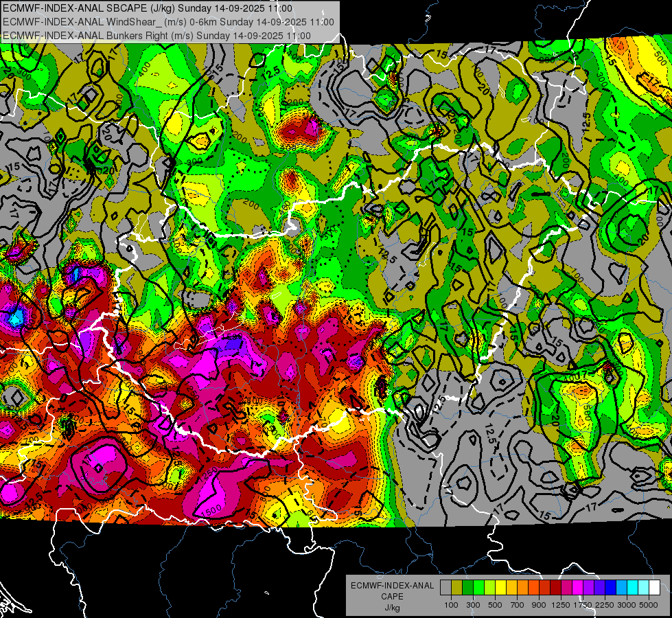Image resolution: width=672 pixels, height=618 pixels.
Task: Select the white last swatch in legend
Action: coord(654,588)
